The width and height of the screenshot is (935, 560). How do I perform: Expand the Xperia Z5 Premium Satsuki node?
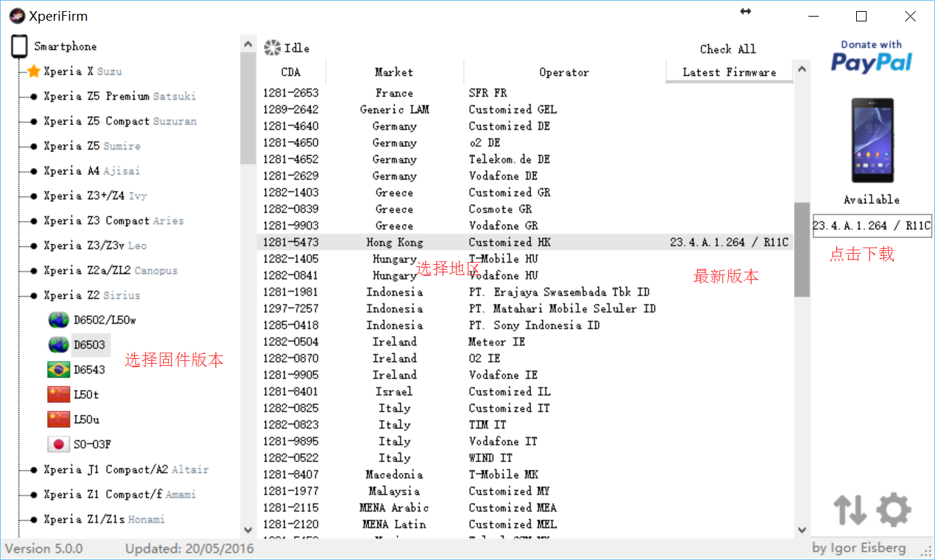click(33, 96)
